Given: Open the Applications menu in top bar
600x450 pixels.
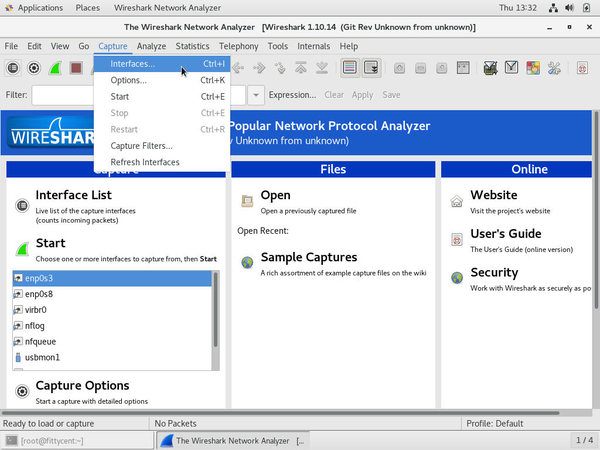Looking at the screenshot, I should click(x=40, y=8).
